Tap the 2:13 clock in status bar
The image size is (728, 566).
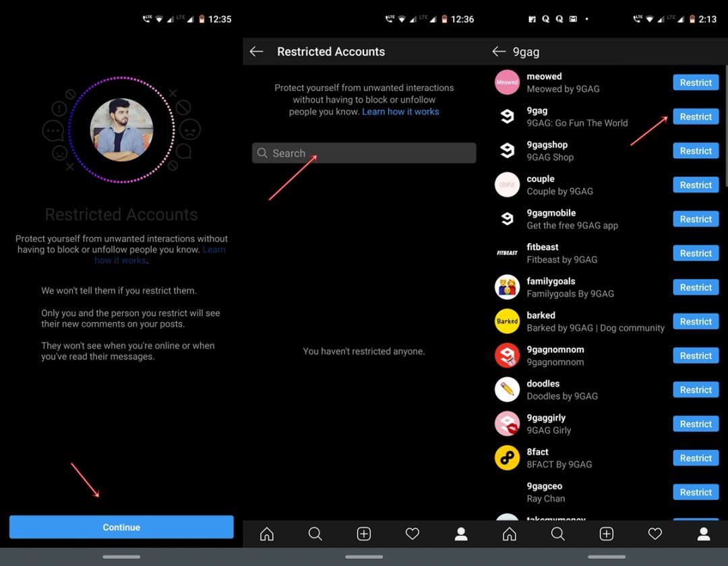[708, 19]
